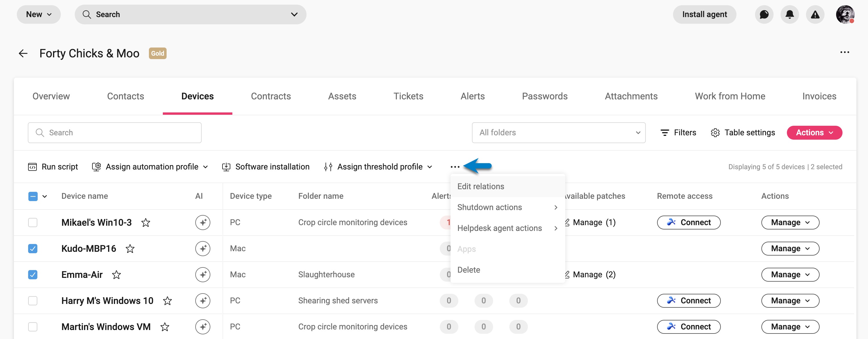
Task: Check Martin's Windows VM checkbox
Action: tap(33, 327)
